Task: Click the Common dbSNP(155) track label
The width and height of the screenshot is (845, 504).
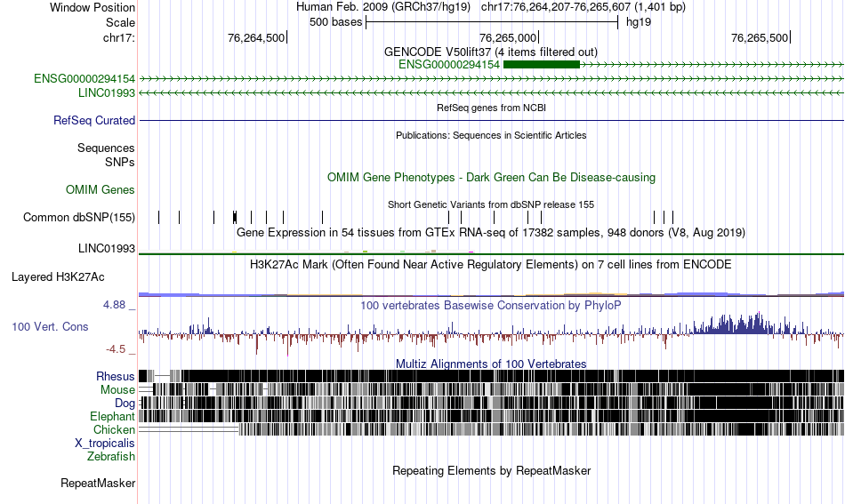Action: (79, 217)
